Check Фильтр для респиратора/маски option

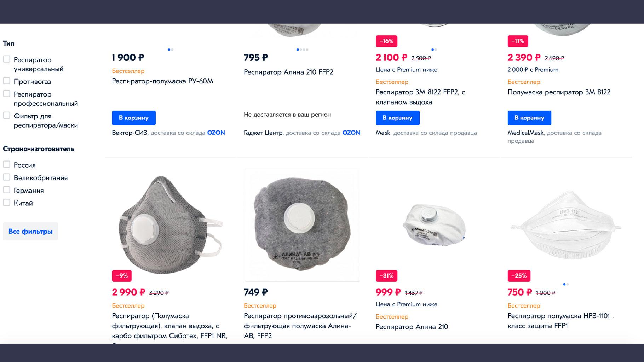click(7, 115)
